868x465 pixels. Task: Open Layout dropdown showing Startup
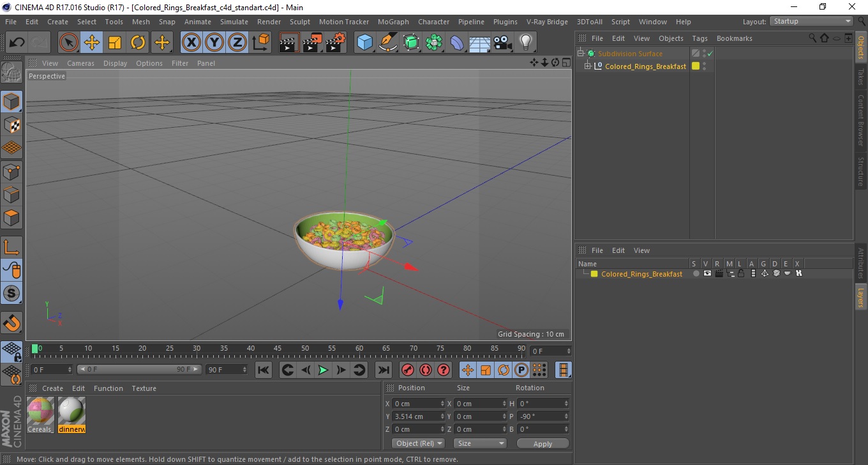[x=811, y=21]
